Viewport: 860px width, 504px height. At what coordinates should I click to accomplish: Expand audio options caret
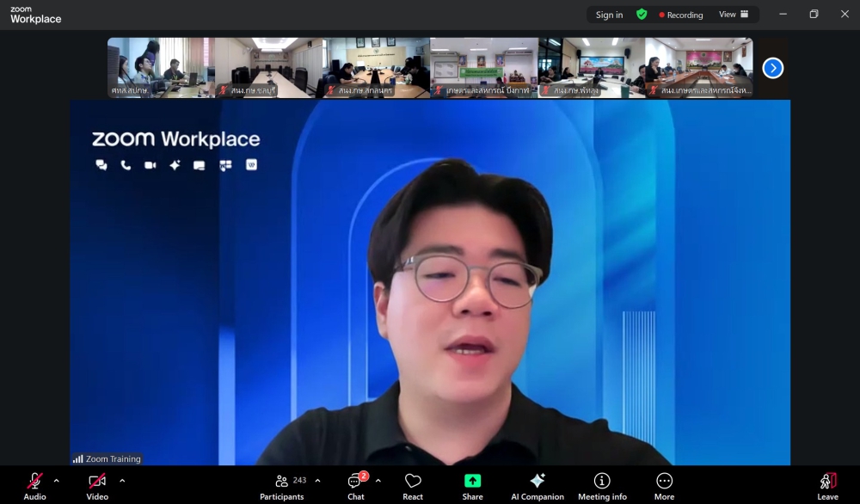click(57, 481)
